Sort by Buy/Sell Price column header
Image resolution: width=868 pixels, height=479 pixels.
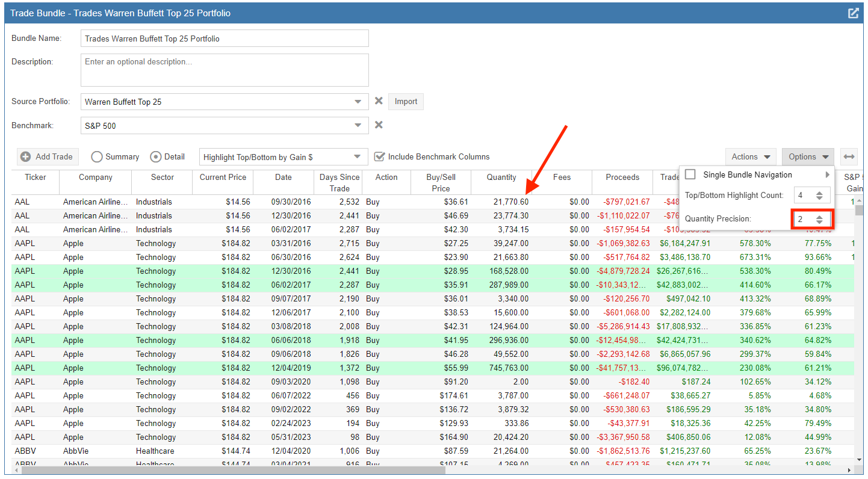pyautogui.click(x=441, y=182)
